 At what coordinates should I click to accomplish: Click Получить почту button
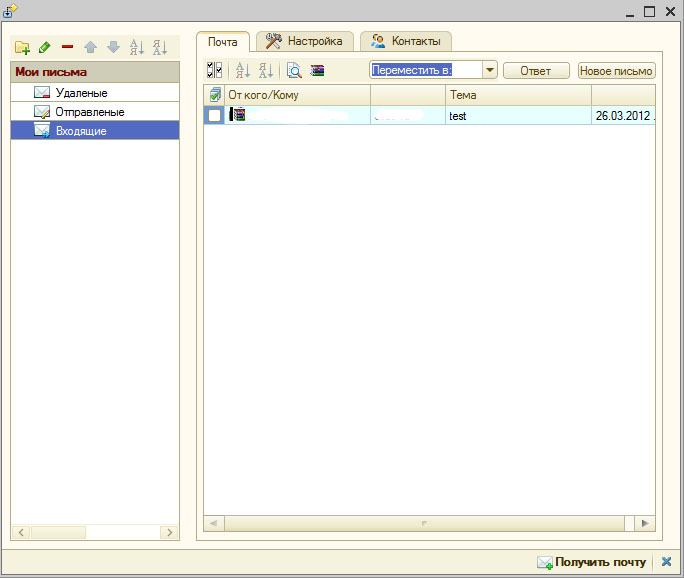(591, 562)
